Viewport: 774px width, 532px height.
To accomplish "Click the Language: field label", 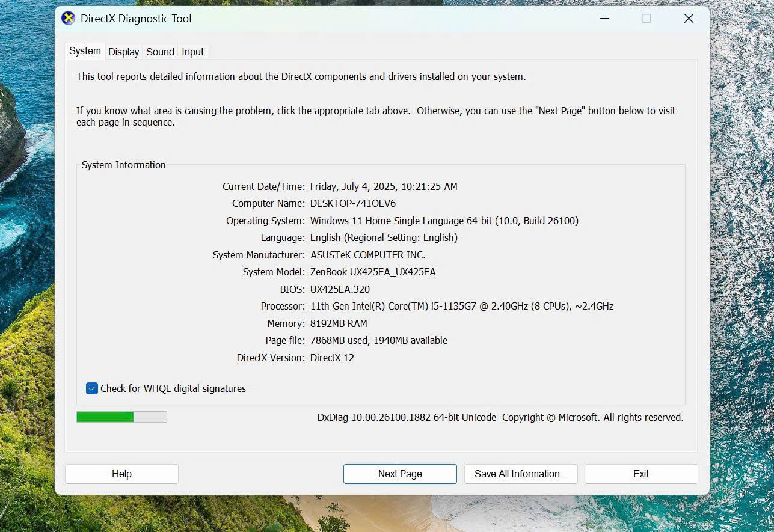I will [283, 237].
